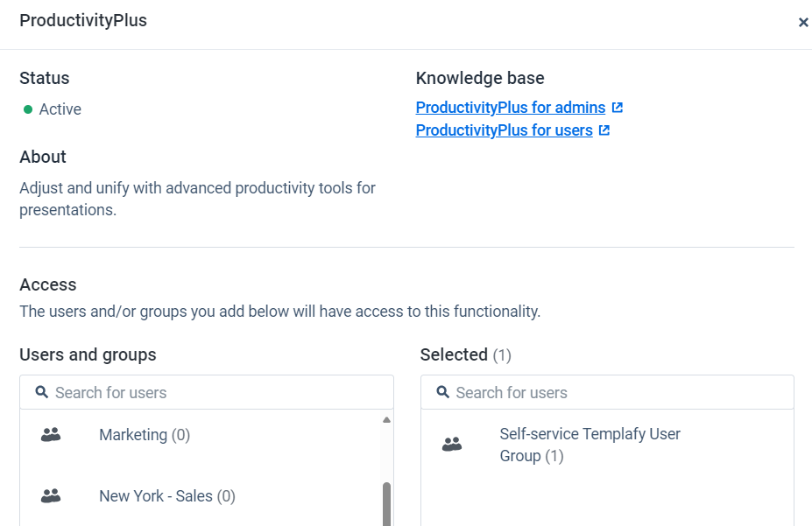The image size is (812, 526).
Task: Click the Marketing group people icon
Action: (x=51, y=435)
